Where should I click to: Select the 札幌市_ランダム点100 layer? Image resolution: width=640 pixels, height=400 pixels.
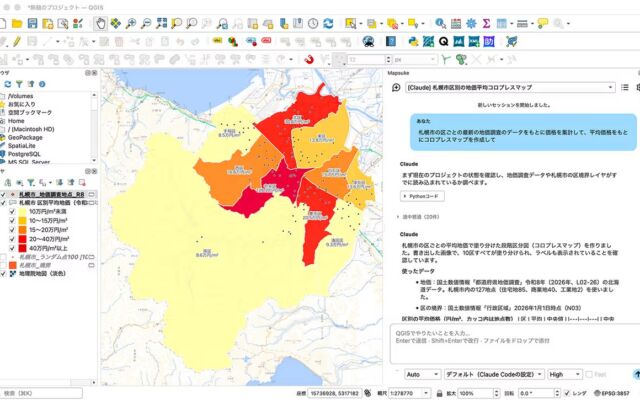click(x=53, y=257)
